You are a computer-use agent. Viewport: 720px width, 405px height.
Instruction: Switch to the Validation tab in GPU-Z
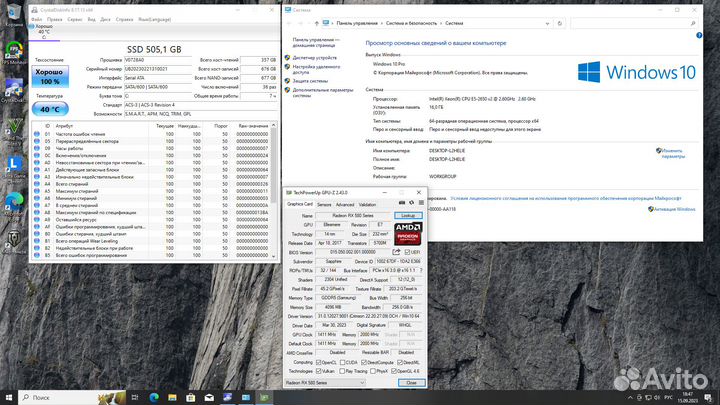(367, 204)
